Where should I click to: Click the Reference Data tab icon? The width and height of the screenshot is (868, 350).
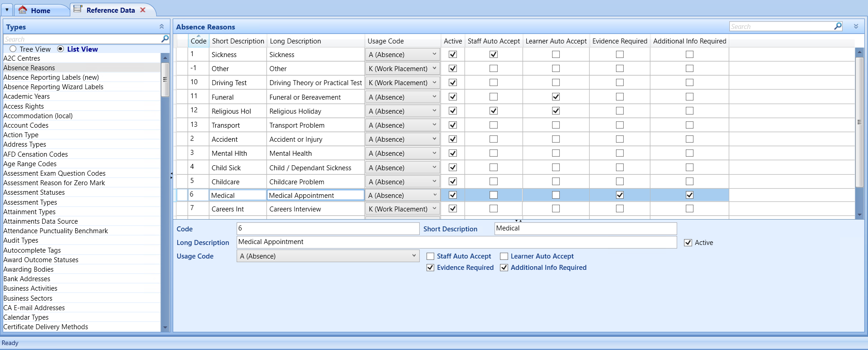click(x=78, y=10)
